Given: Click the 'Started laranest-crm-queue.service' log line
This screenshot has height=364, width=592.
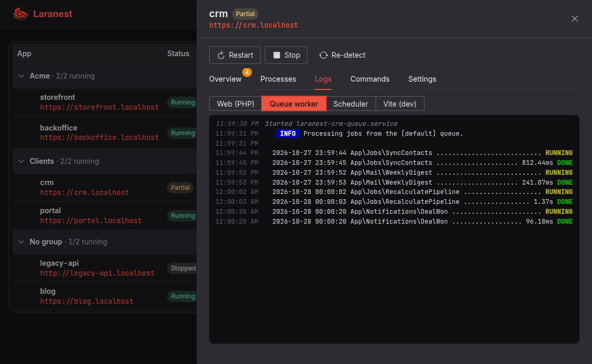Looking at the screenshot, I should pos(331,124).
